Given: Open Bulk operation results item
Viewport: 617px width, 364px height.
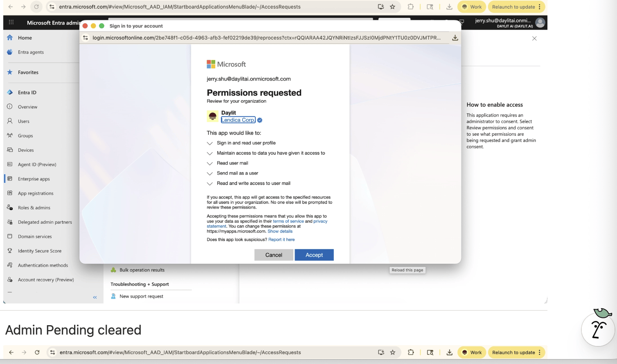Looking at the screenshot, I should click(x=142, y=270).
